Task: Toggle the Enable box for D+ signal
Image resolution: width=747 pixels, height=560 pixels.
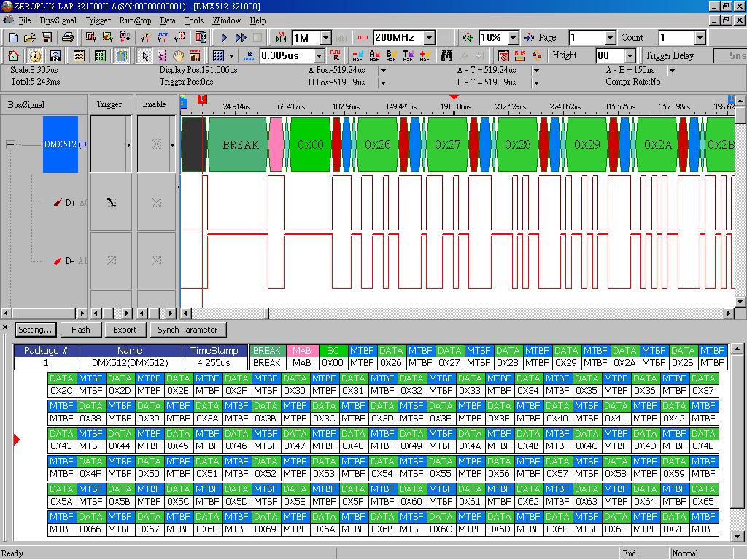Action: click(x=155, y=202)
